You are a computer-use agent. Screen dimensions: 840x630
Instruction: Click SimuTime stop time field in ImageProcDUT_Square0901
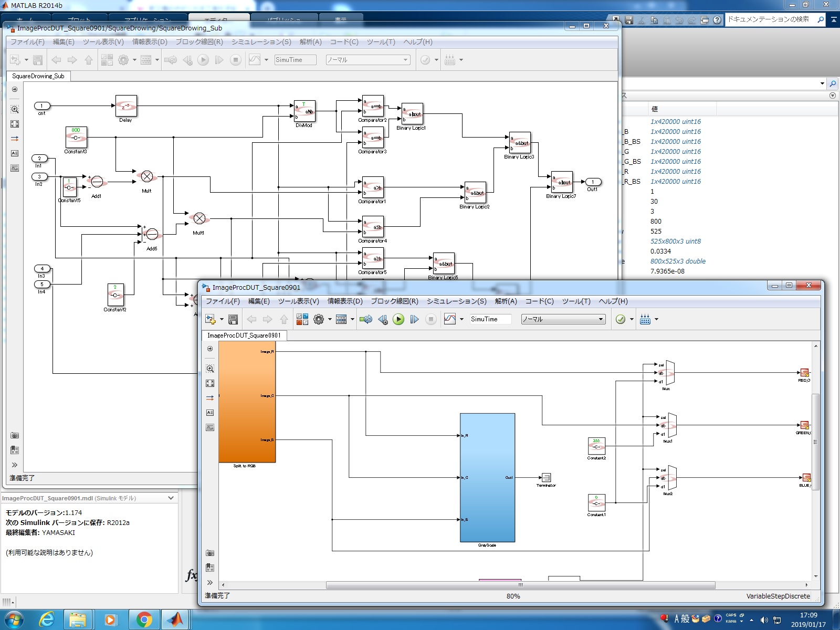coord(490,319)
